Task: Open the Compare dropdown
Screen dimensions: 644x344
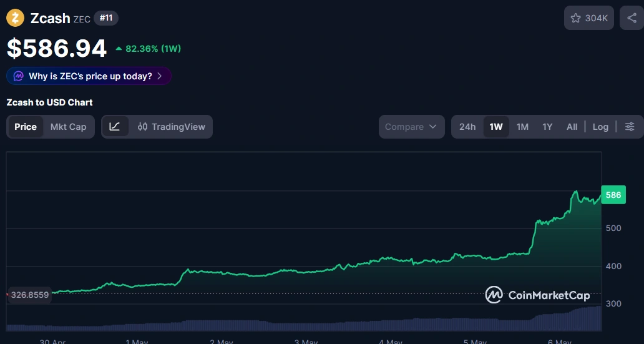Action: point(411,127)
